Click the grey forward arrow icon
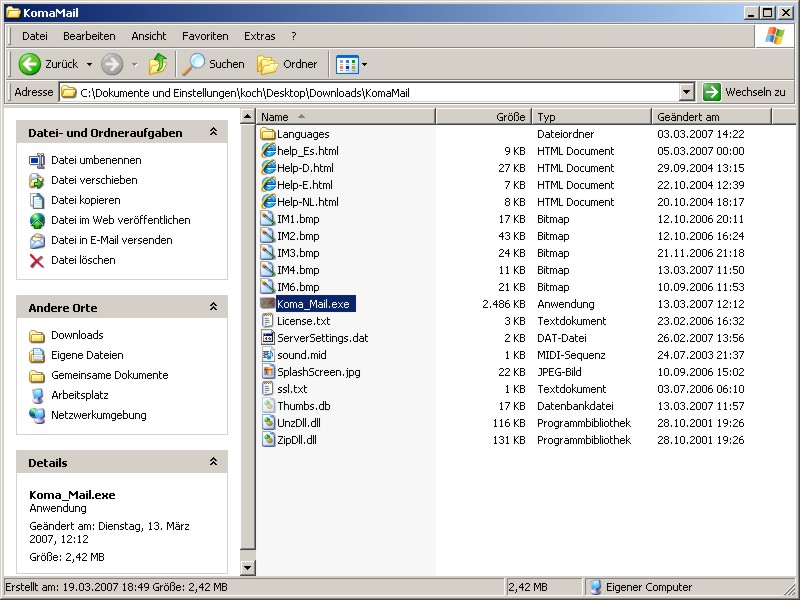Screen dimensions: 800x600 point(112,64)
